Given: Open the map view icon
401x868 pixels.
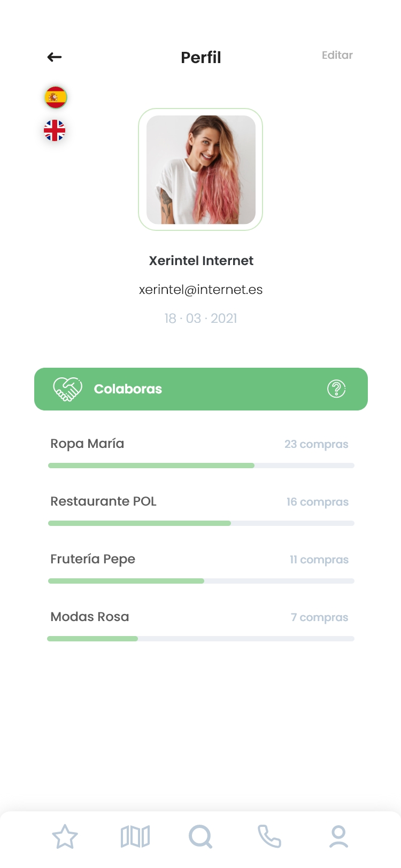Looking at the screenshot, I should point(135,836).
